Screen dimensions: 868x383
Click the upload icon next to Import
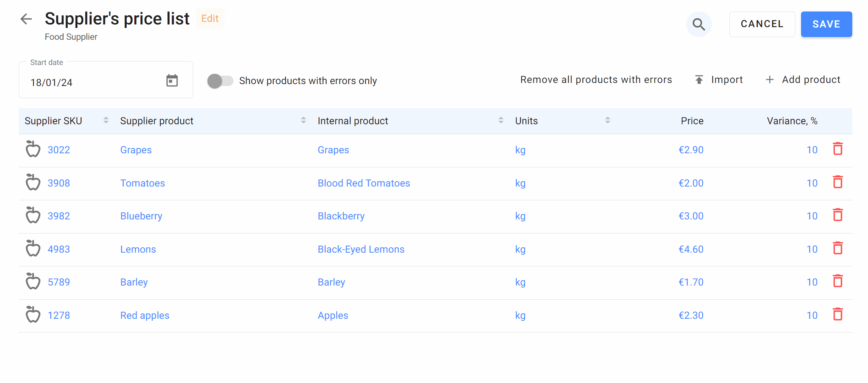[699, 80]
